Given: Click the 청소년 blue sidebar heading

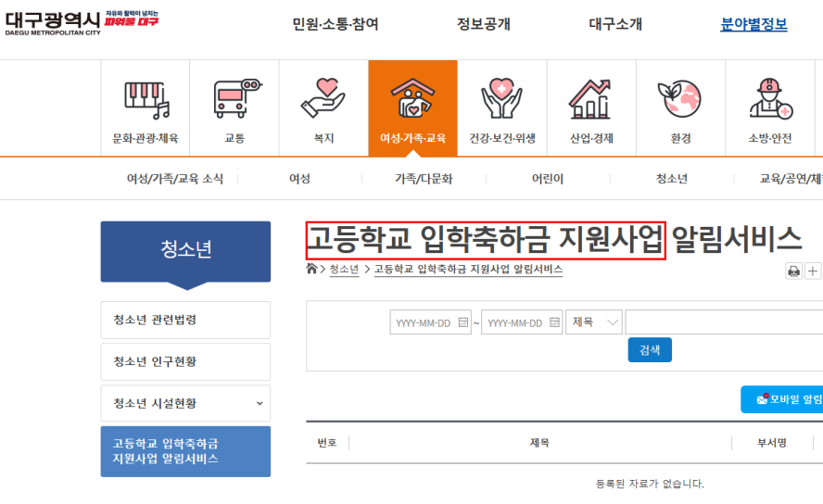Looking at the screenshot, I should (x=185, y=252).
